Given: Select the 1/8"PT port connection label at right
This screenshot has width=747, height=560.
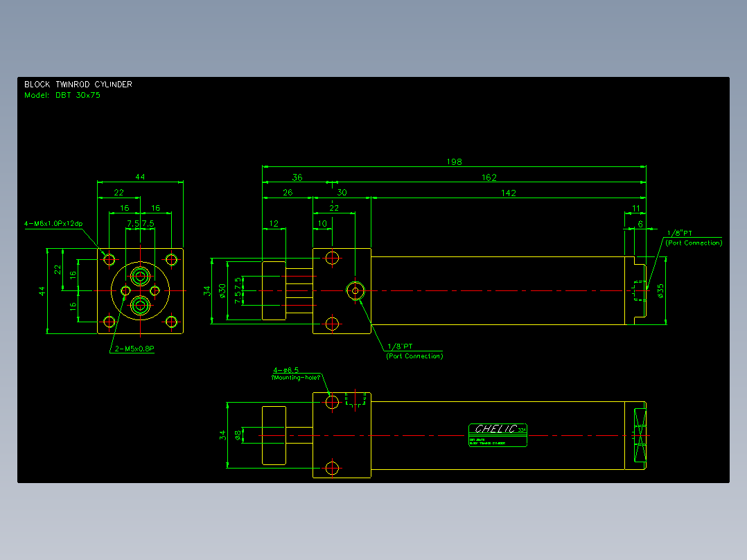Looking at the screenshot, I should (694, 238).
